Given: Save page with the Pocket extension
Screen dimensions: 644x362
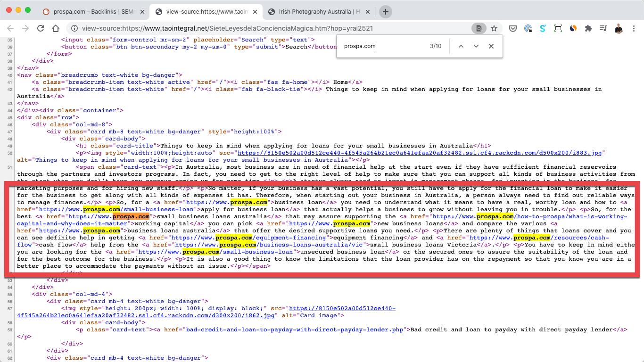Looking at the screenshot, I should [513, 28].
